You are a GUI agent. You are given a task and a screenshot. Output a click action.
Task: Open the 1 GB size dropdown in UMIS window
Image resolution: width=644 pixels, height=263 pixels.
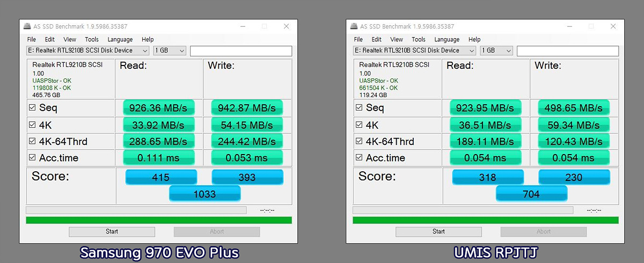pyautogui.click(x=496, y=50)
